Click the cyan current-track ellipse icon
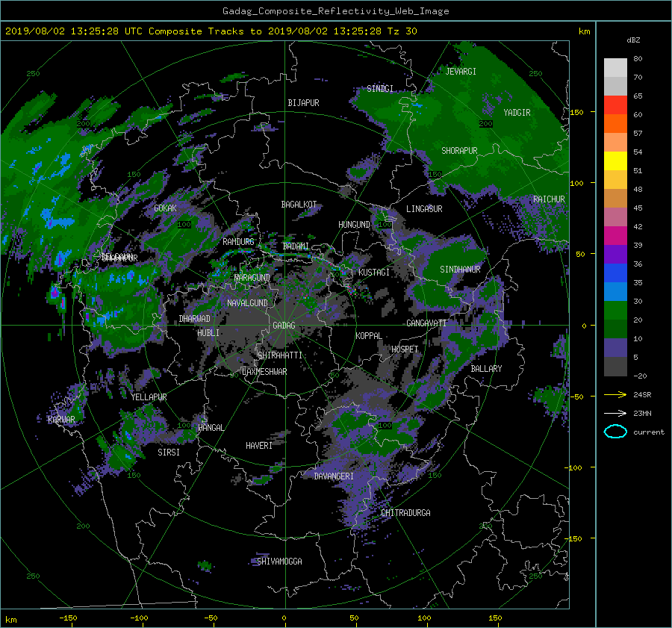The height and width of the screenshot is (628, 672). tap(615, 432)
